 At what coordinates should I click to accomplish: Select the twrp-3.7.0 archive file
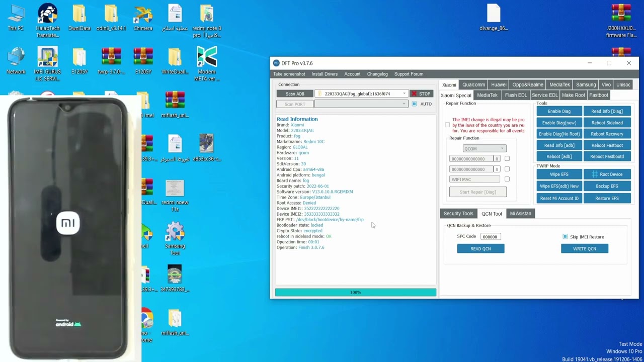coord(111,61)
